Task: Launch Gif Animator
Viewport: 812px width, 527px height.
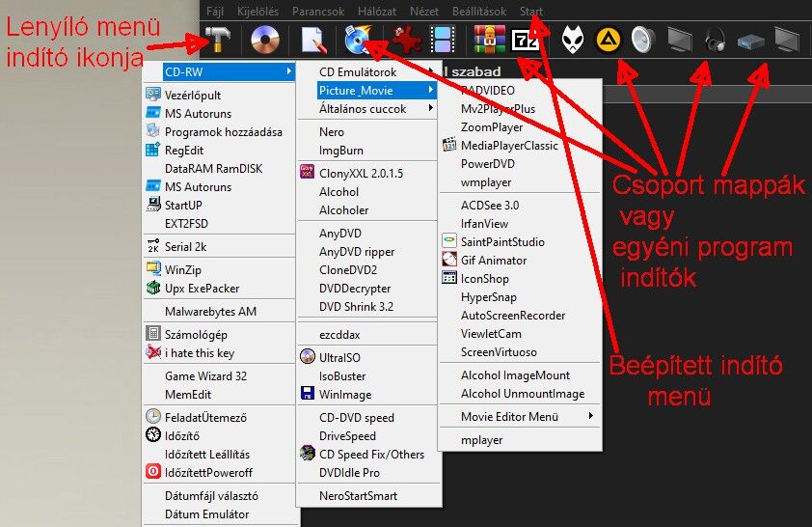Action: (520, 261)
